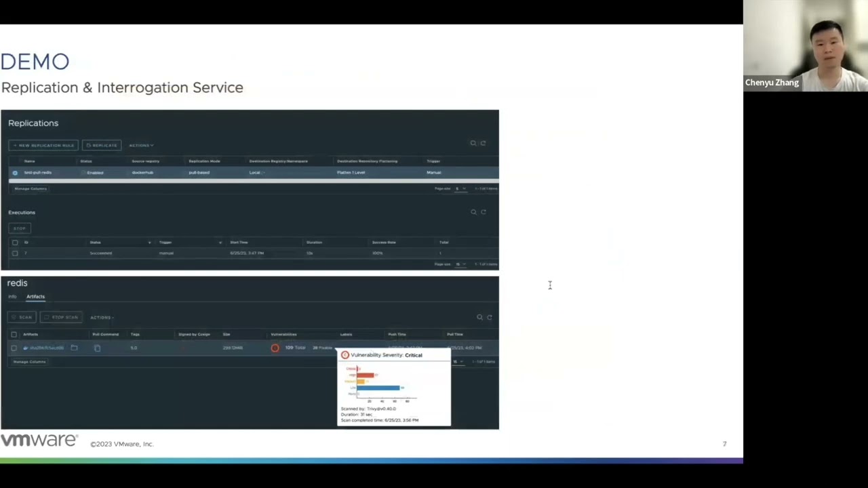Click the test-pull-redis rule name
The image size is (868, 488).
(x=37, y=173)
